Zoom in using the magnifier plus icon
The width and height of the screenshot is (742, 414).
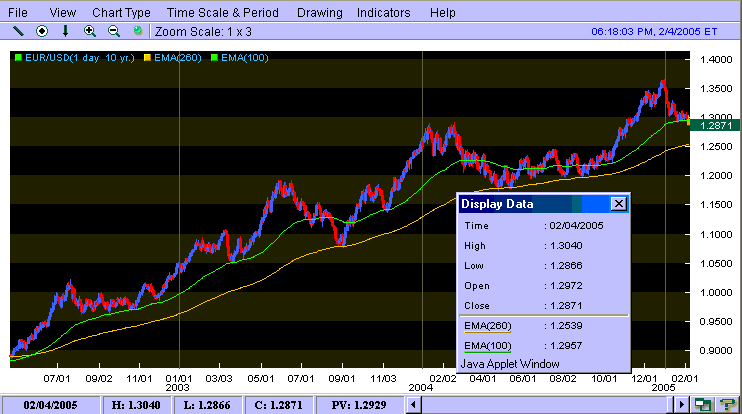click(x=89, y=31)
